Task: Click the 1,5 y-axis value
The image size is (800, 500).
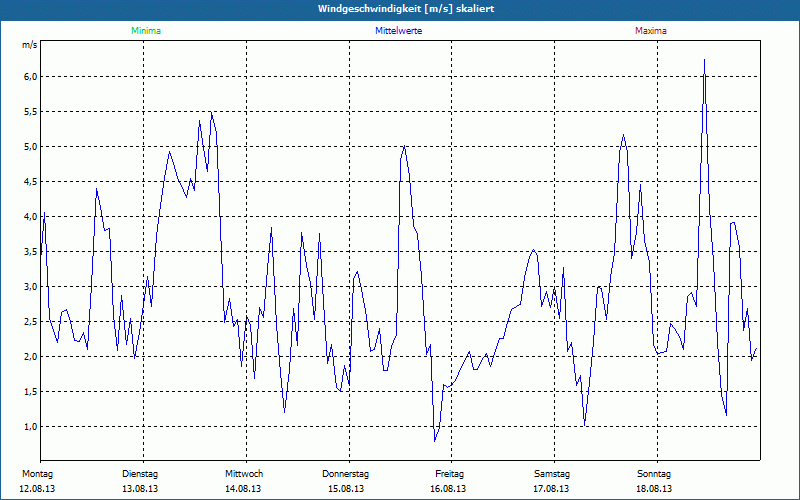Action: 31,392
